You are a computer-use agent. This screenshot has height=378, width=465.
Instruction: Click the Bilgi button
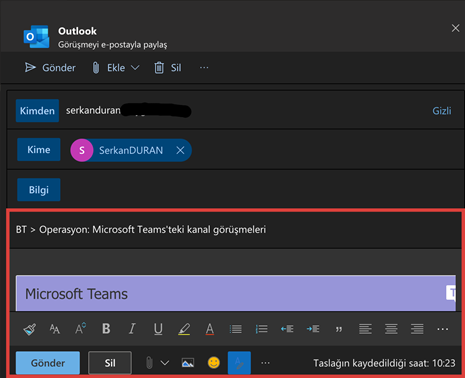point(39,190)
